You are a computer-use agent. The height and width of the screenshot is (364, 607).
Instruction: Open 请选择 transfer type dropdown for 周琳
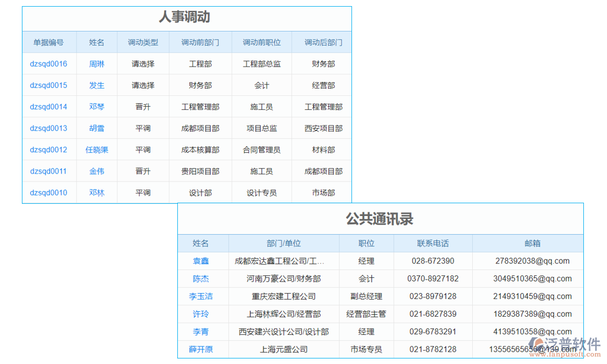click(144, 64)
